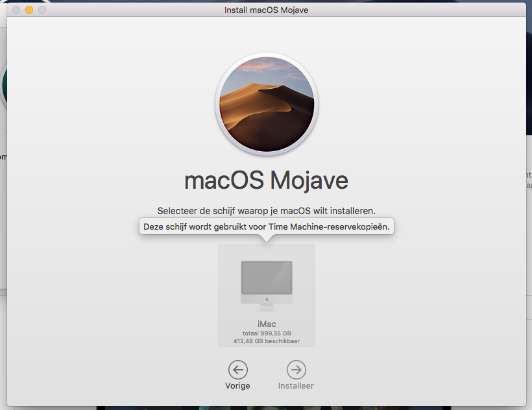This screenshot has width=532, height=410.
Task: Minimize the Install macOS Mojave window
Action: click(x=29, y=10)
